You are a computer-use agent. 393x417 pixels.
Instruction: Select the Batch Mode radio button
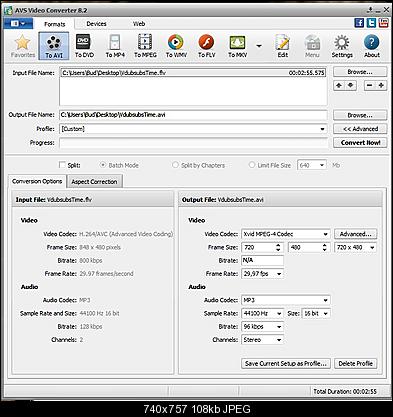tap(103, 165)
